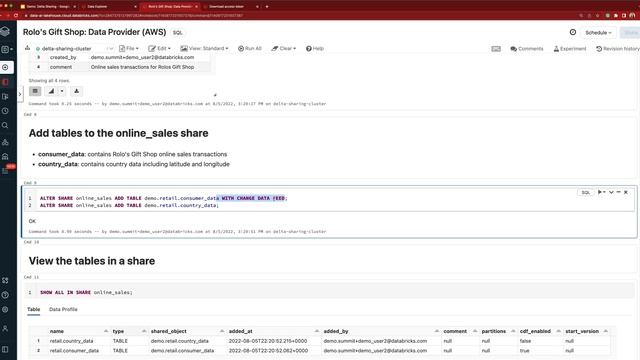Viewport: 640px width, 360px height.
Task: Open Revision history
Action: pos(618,49)
